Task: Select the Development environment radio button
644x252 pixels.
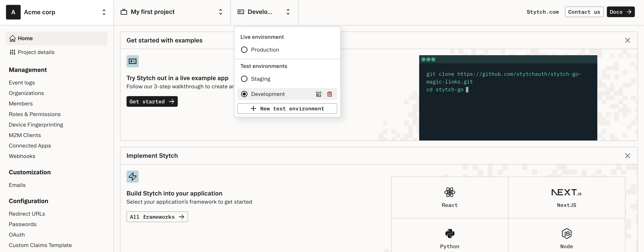Action: tap(244, 94)
